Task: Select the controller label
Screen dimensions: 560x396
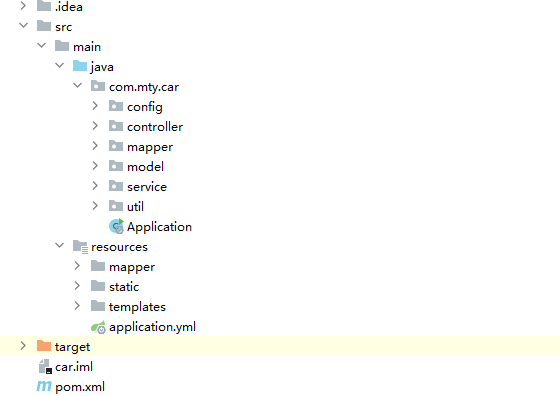Action: click(155, 127)
